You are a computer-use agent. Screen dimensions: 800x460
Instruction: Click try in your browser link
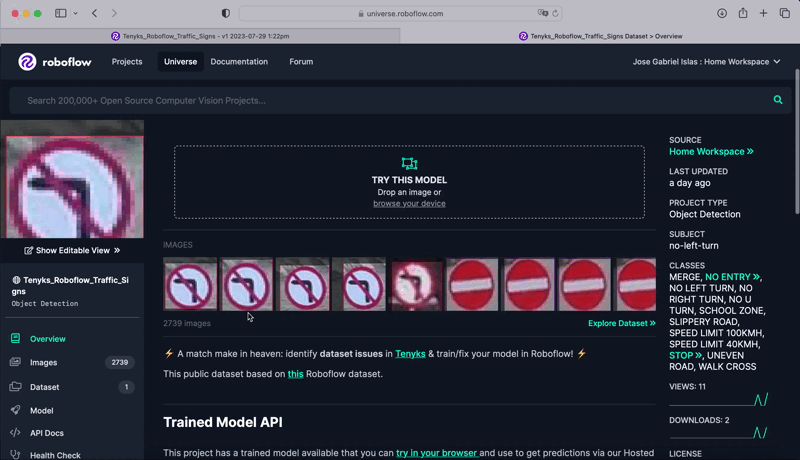pos(437,452)
